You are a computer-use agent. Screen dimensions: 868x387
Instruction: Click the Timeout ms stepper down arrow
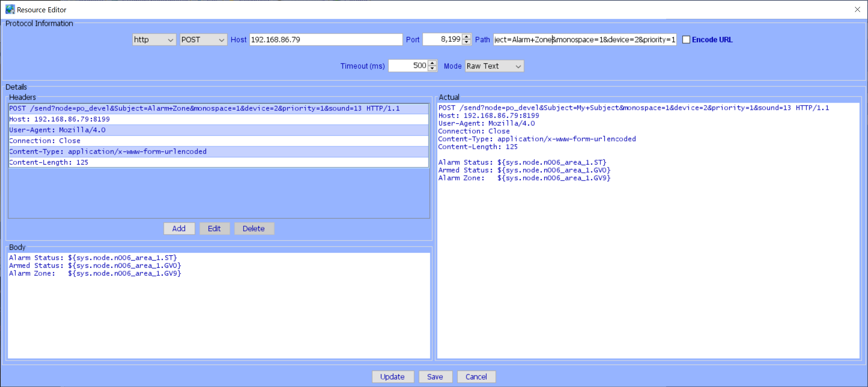point(433,69)
